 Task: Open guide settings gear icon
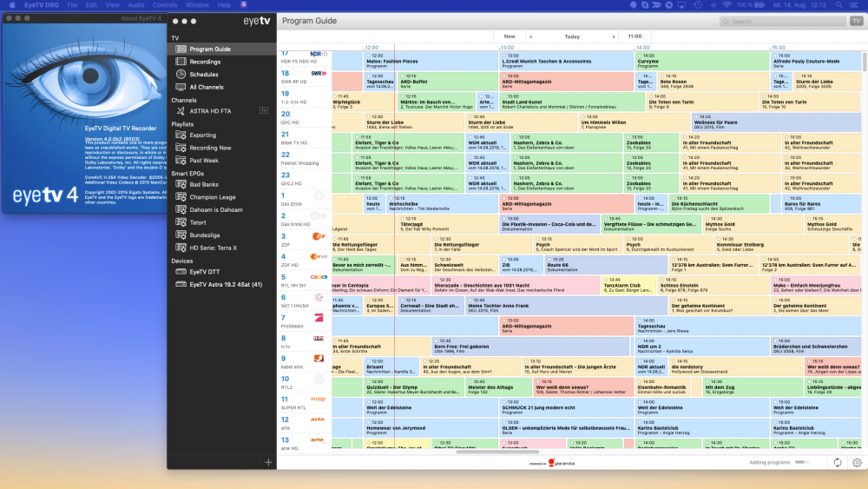[857, 462]
